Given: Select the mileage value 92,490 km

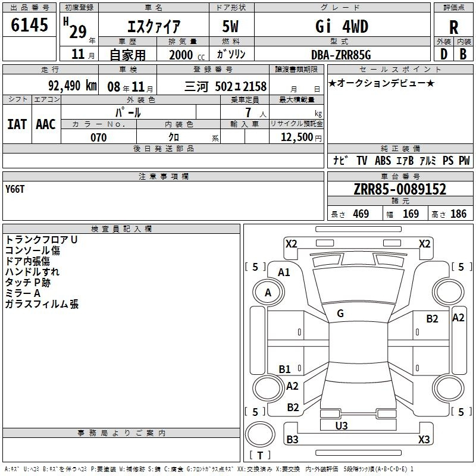Looking at the screenshot, I should [72, 86].
